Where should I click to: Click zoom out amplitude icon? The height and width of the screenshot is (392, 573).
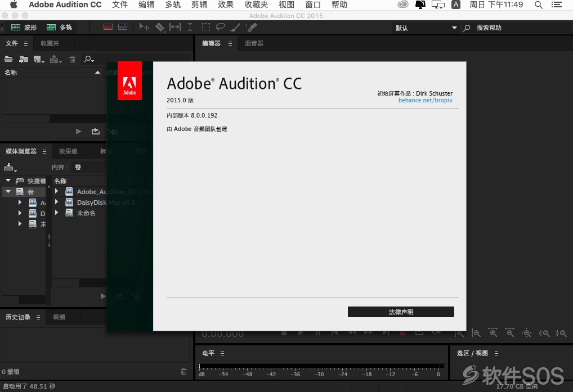pyautogui.click(x=476, y=333)
